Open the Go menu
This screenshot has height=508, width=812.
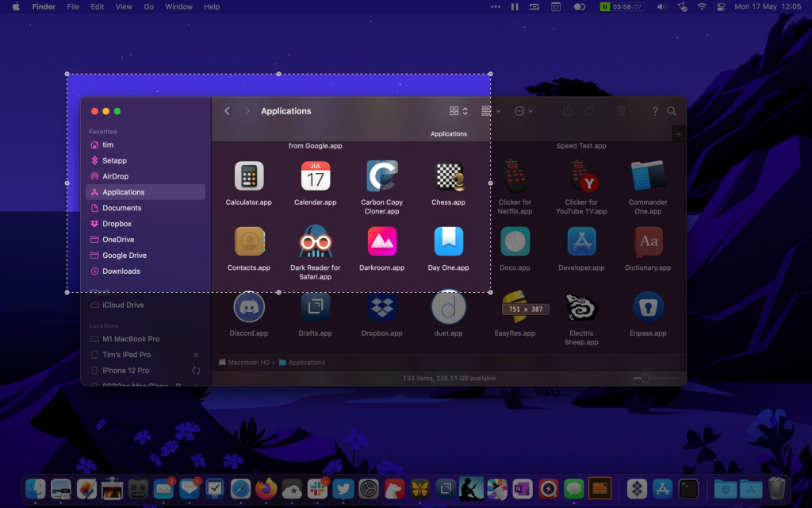pos(148,6)
